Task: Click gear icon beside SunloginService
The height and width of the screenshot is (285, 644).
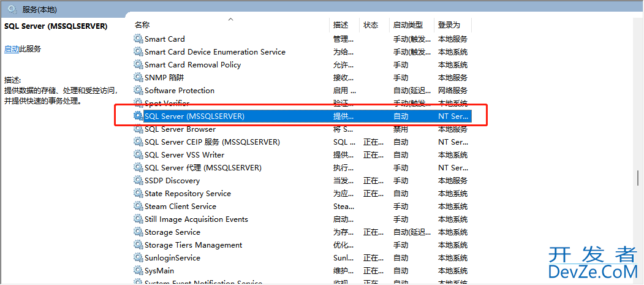Action: tap(138, 258)
